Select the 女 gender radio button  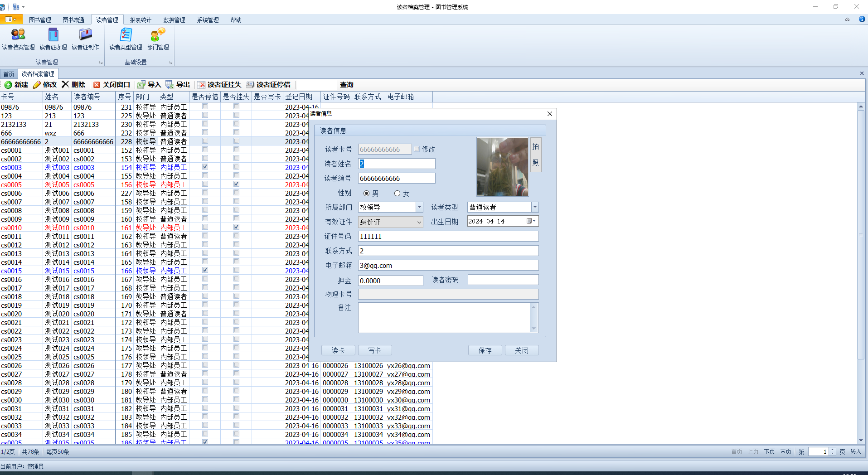click(397, 194)
